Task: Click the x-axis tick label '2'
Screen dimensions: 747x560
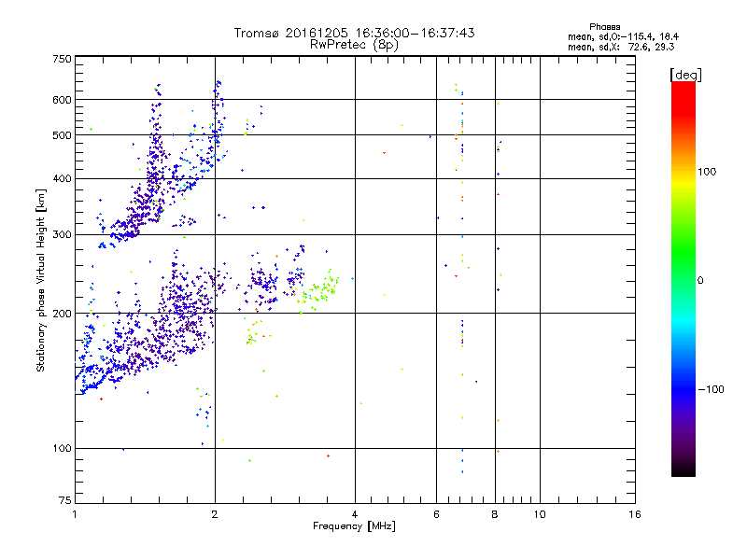Action: coord(215,514)
